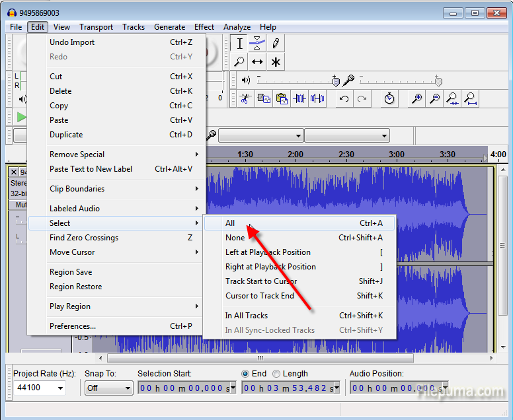Toggle the Sync-Lock tracks clock icon
The image size is (513, 420).
[389, 98]
